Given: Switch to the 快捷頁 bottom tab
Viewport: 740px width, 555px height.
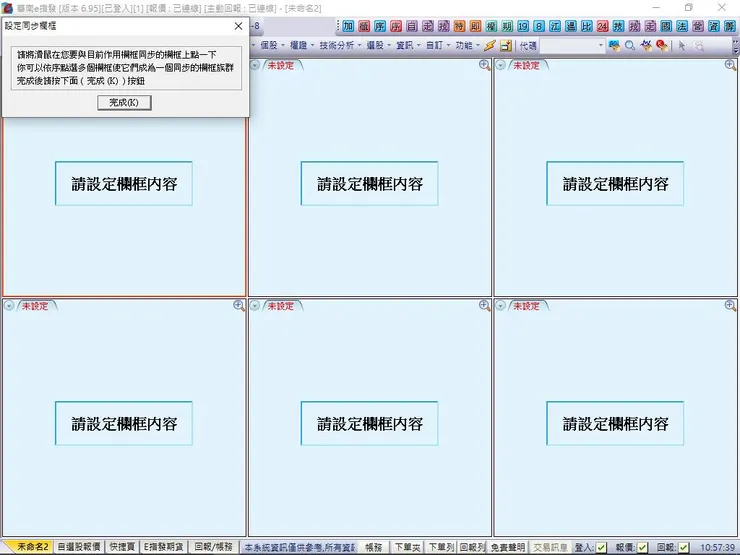Looking at the screenshot, I should pos(122,547).
